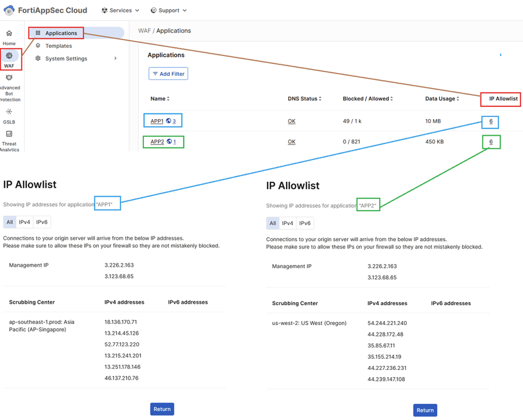Screen dimensions: 523x420
Task: Open the Support dropdown menu
Action: coord(169,10)
